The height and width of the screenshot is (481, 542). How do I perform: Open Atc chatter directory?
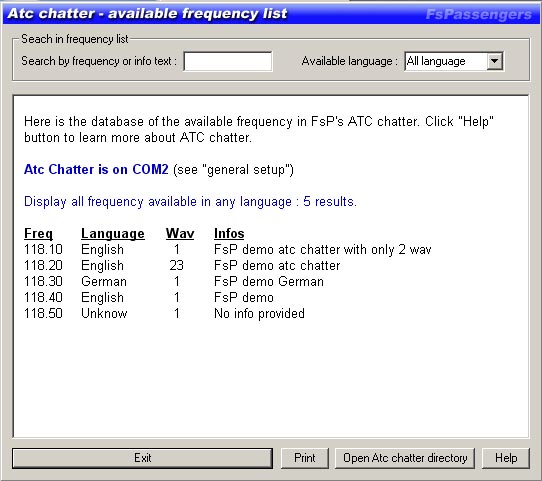pos(405,458)
